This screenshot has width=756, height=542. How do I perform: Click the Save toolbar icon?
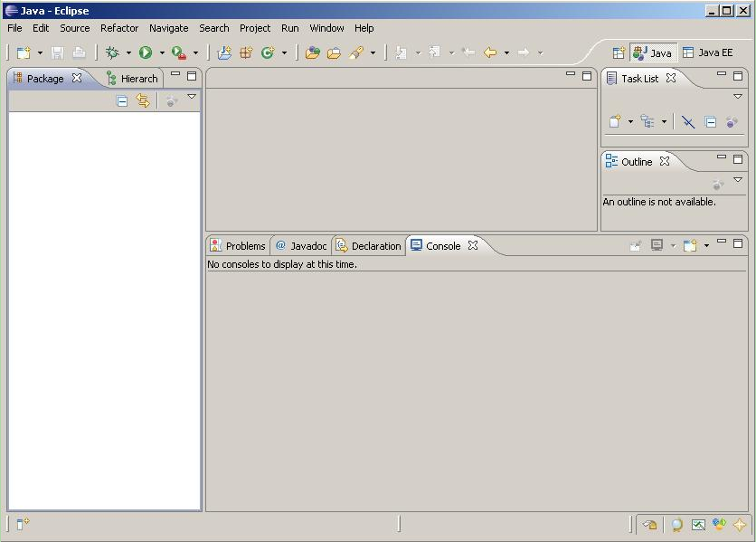click(x=57, y=52)
